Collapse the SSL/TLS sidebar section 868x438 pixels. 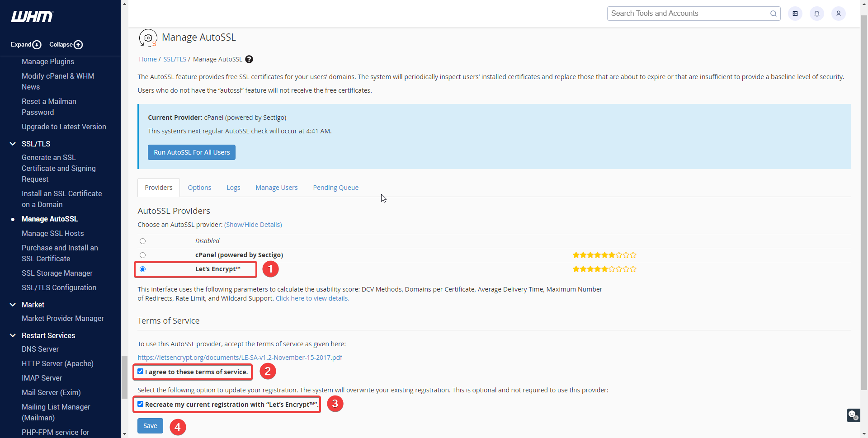tap(13, 144)
